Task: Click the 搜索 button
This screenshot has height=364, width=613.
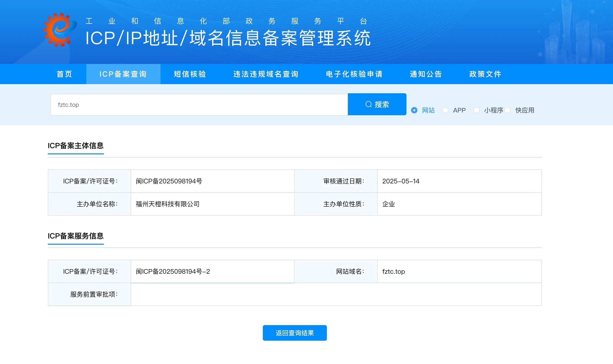Action: [377, 104]
